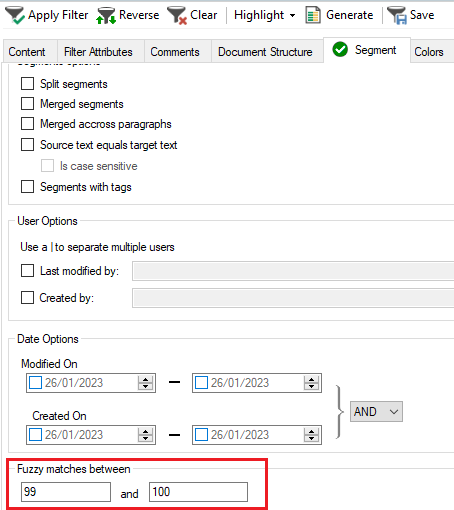Click the Created by text field
The image size is (454, 510).
pos(293,298)
